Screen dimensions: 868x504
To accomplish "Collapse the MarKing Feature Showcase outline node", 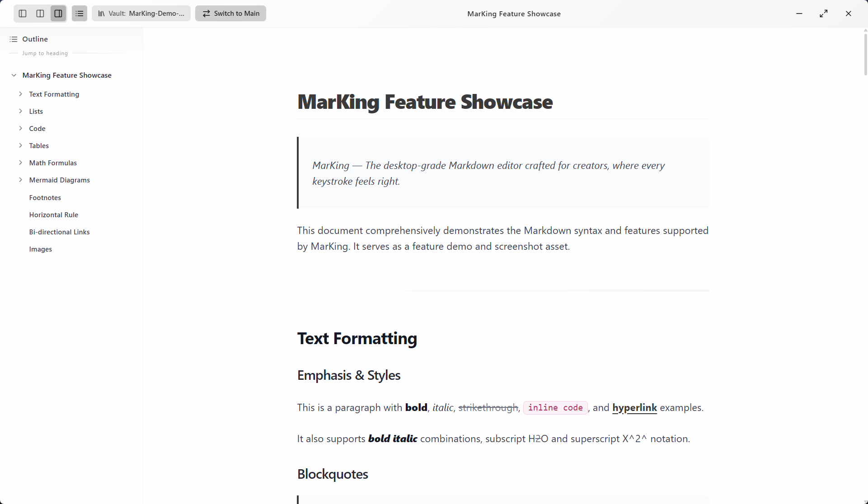I will tap(14, 75).
